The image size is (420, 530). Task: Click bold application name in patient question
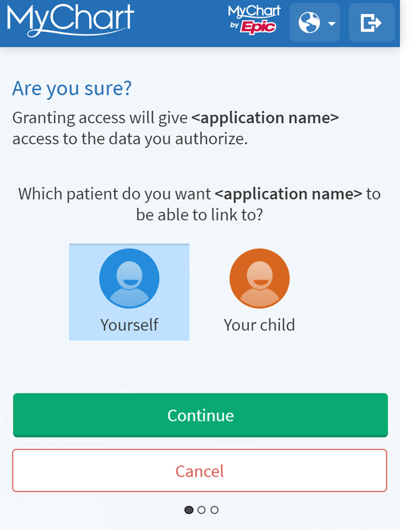(288, 194)
